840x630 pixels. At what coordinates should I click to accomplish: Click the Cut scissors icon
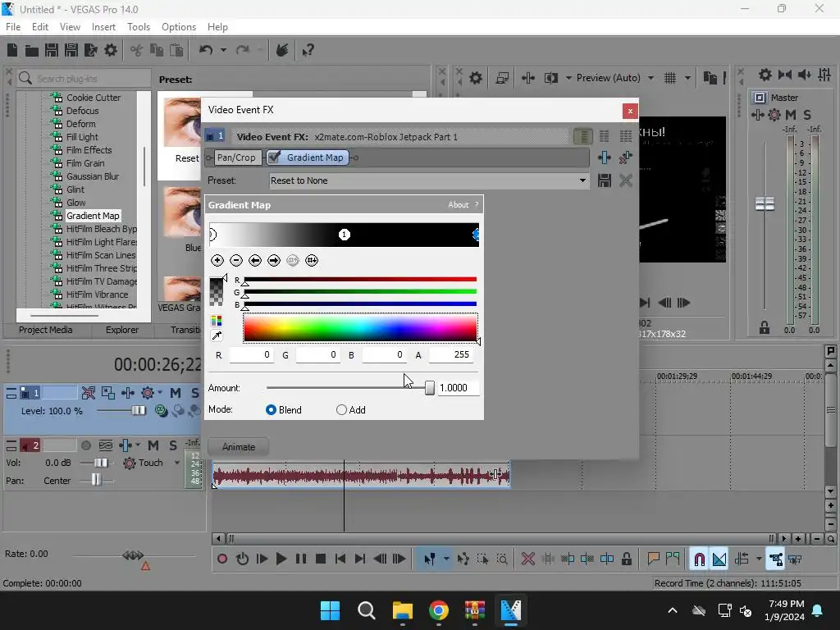pos(137,50)
